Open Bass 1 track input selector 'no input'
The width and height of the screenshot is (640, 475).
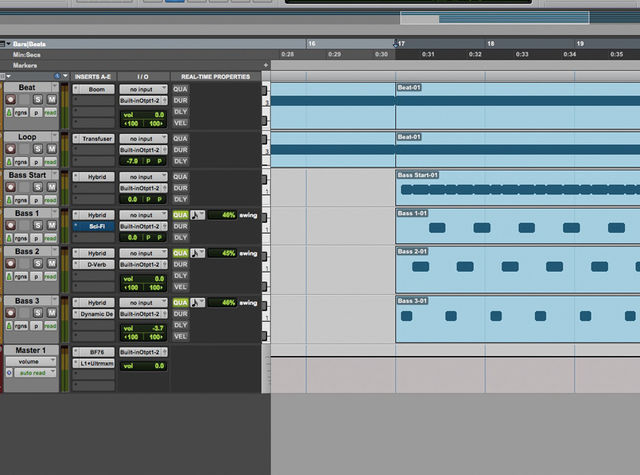click(x=143, y=215)
